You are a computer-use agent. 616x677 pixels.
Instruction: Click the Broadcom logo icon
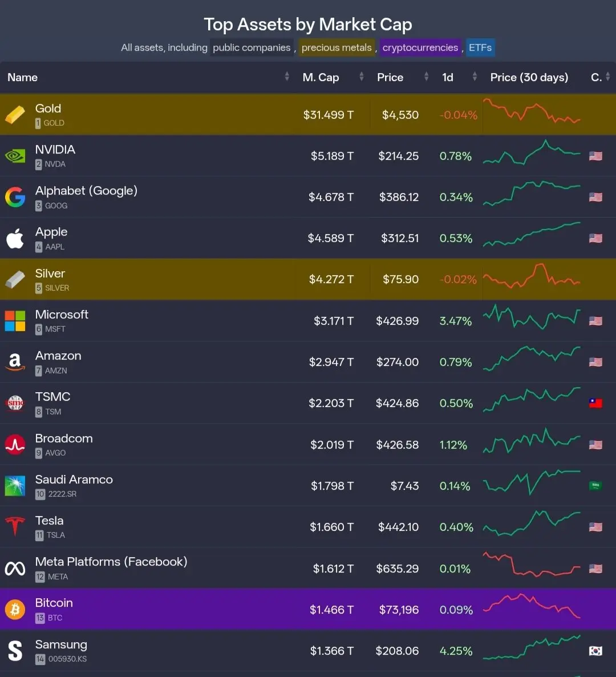pyautogui.click(x=15, y=445)
